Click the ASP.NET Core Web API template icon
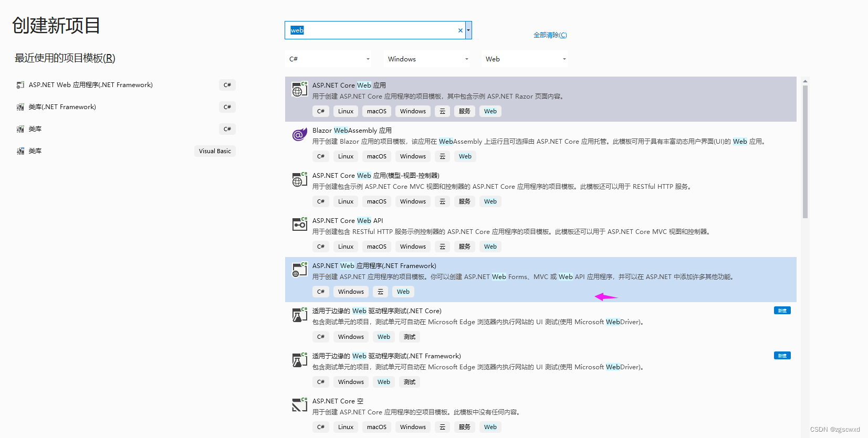Image resolution: width=868 pixels, height=438 pixels. point(299,224)
